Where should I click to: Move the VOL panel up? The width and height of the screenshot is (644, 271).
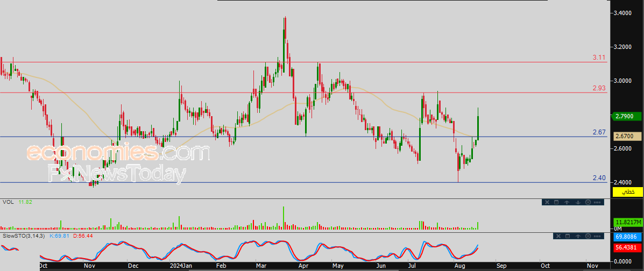pos(567,202)
